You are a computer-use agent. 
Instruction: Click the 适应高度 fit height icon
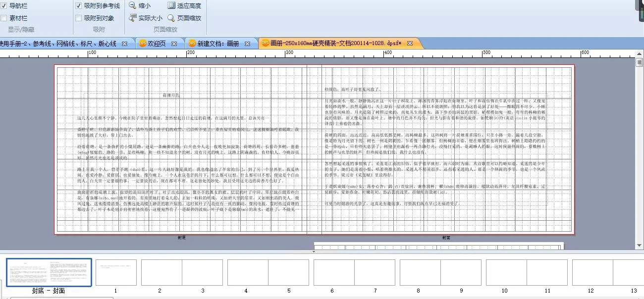pos(171,5)
